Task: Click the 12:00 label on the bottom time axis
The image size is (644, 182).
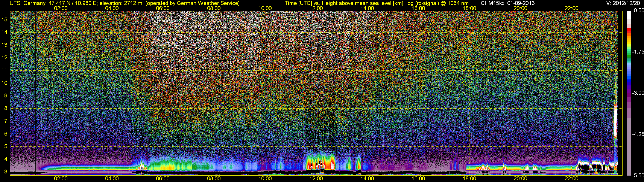Action: [316, 179]
